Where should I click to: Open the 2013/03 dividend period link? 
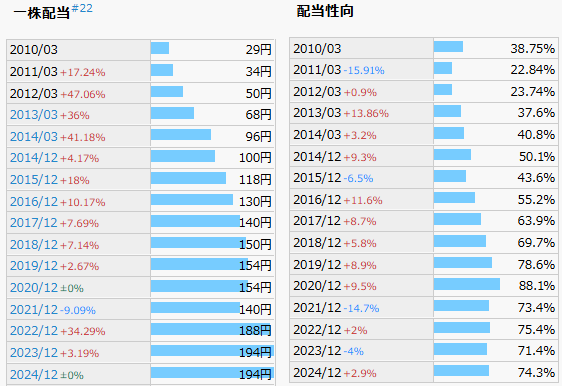coord(34,115)
